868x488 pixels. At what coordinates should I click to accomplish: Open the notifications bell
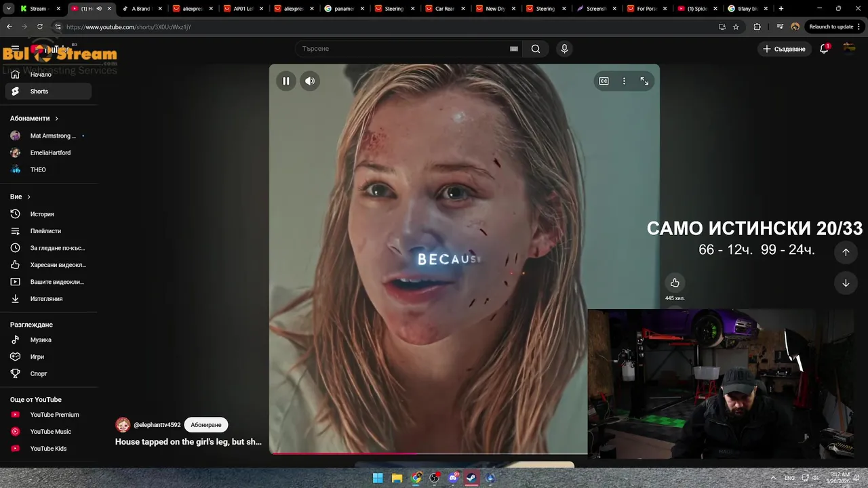[x=824, y=49]
